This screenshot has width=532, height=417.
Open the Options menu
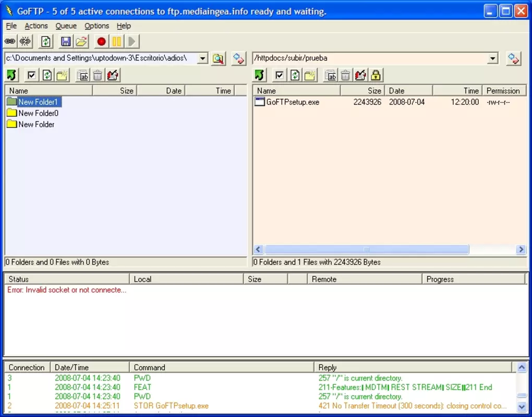coord(96,26)
